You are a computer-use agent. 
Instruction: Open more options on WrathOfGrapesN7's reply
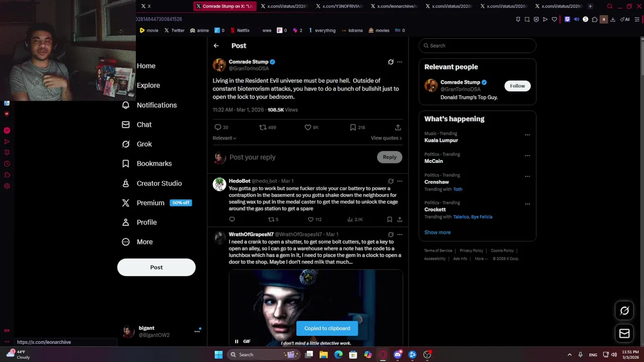[399, 234]
